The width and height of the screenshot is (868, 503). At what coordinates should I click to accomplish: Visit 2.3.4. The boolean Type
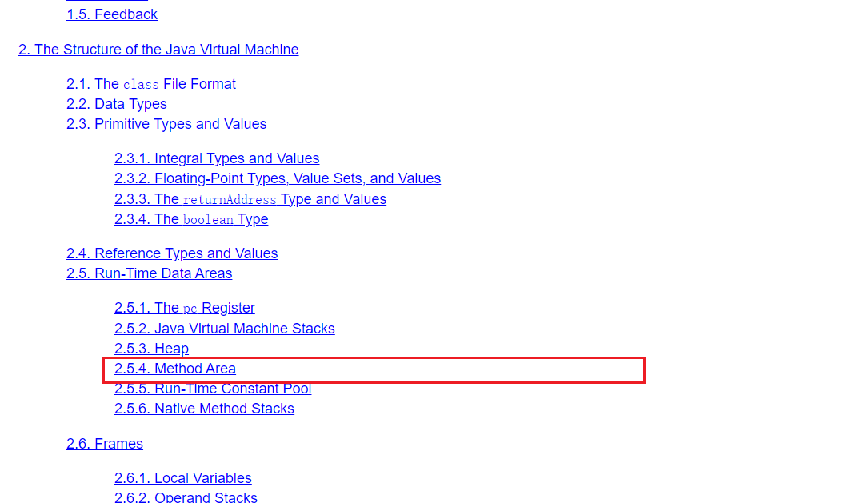[191, 219]
